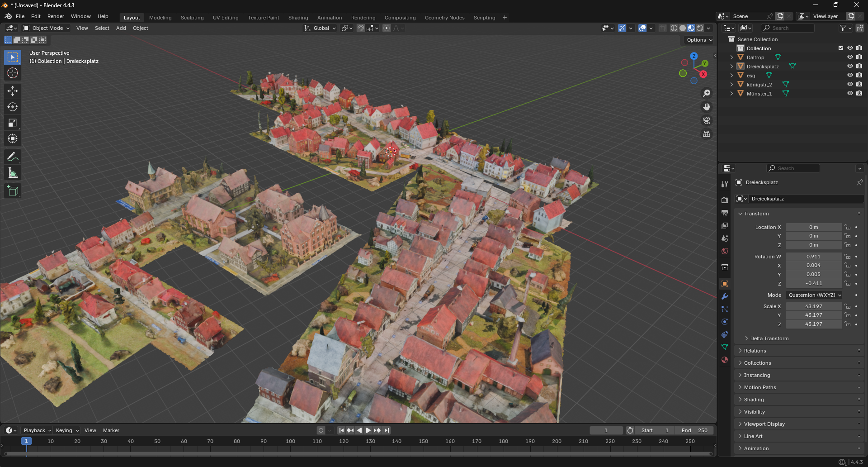Toggle visibility of Münster_1 object

(850, 94)
